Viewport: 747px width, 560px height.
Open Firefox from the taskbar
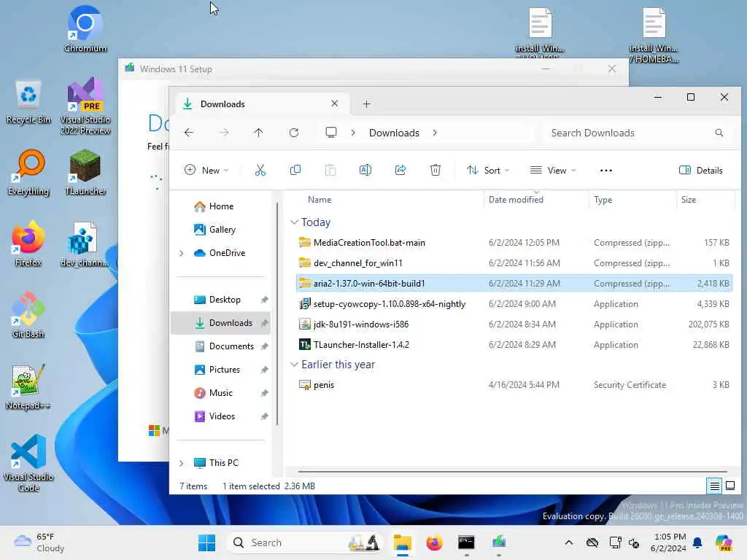tap(435, 542)
